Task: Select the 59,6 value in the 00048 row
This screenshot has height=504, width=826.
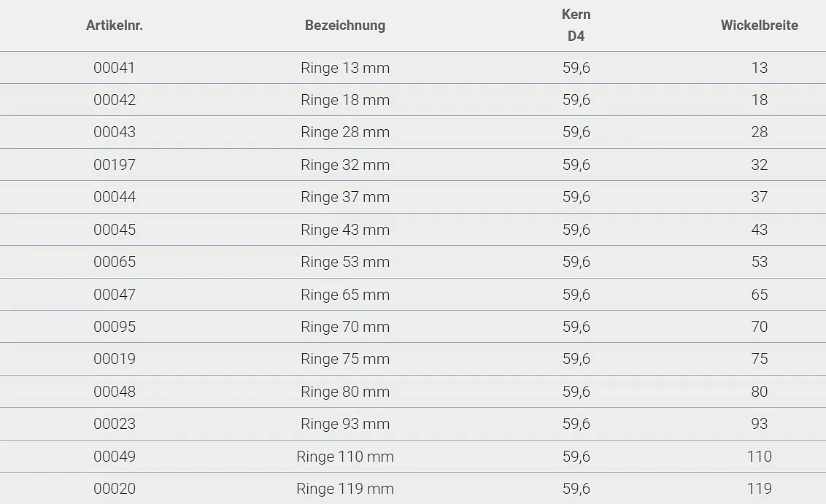Action: point(576,392)
